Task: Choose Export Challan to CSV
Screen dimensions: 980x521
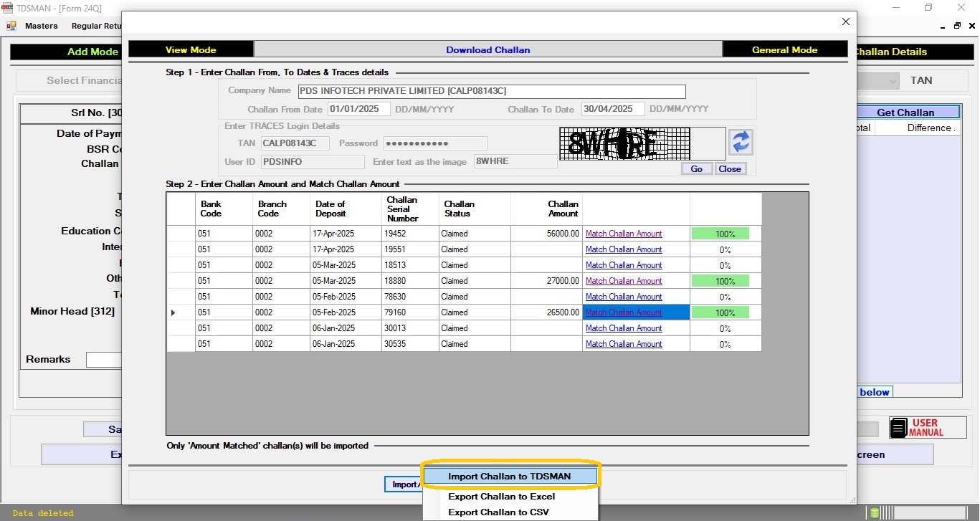Action: click(x=499, y=512)
